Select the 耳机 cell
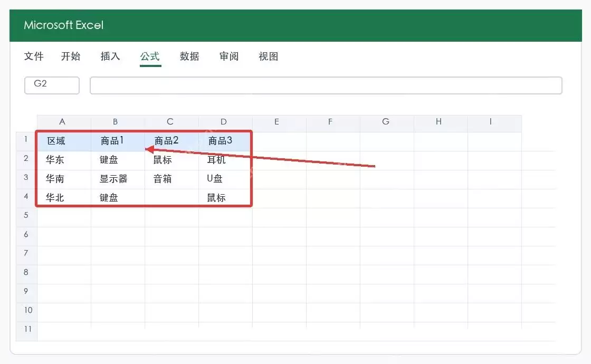 pos(225,160)
